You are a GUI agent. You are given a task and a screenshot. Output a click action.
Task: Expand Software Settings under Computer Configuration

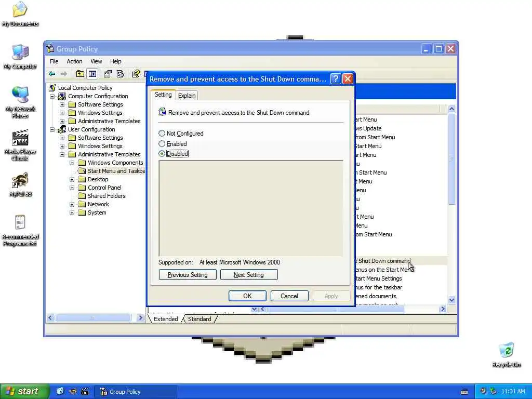[62, 104]
